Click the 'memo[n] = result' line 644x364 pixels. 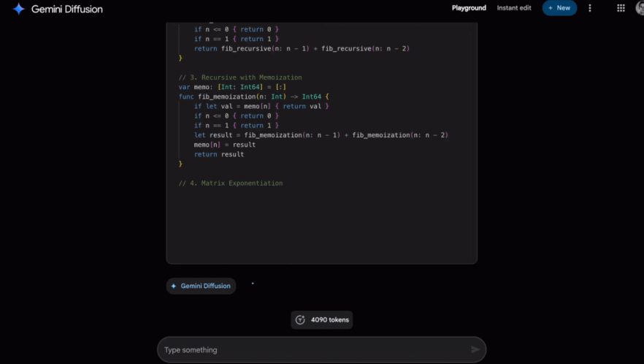[225, 145]
